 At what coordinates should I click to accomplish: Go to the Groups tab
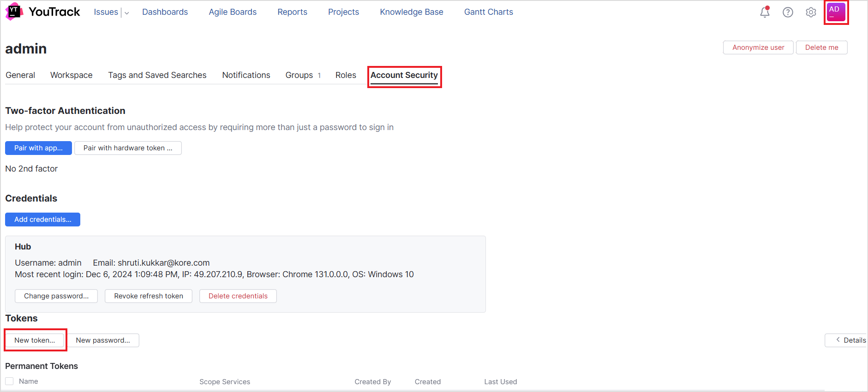click(303, 75)
